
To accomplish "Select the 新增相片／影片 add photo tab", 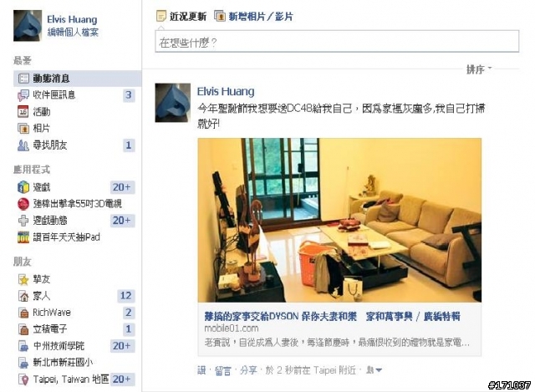I will pyautogui.click(x=253, y=16).
